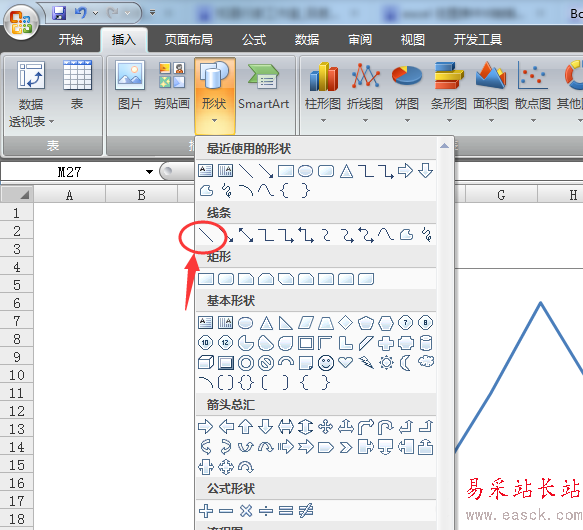Select the lightning bolt shape
The height and width of the screenshot is (530, 583).
366,363
